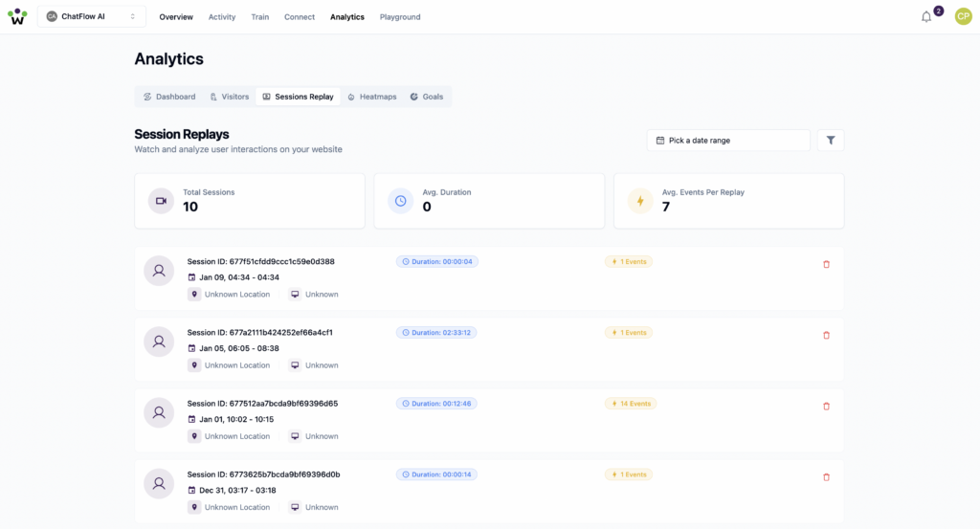The height and width of the screenshot is (529, 980).
Task: Navigate to Overview in top navigation
Action: click(x=176, y=17)
